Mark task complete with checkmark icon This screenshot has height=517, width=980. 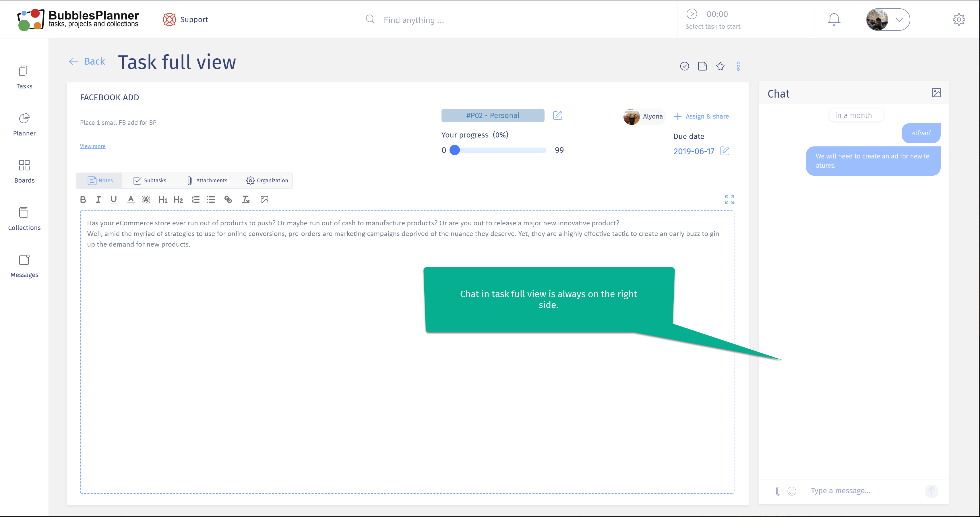point(684,66)
